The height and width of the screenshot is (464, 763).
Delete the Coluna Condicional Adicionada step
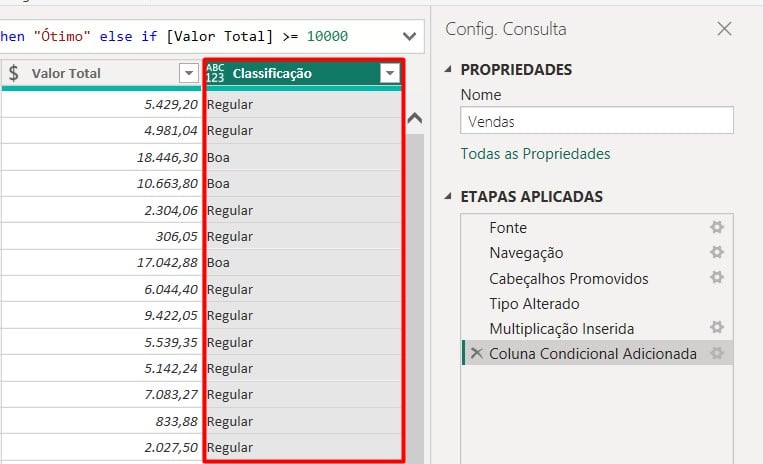click(x=477, y=353)
